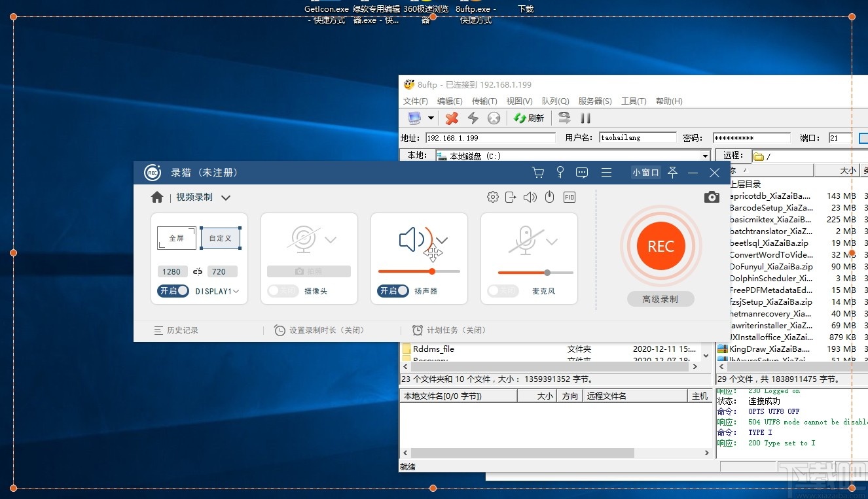Turn off the 扬声器 speaker toggle
Image resolution: width=868 pixels, height=499 pixels.
point(392,291)
